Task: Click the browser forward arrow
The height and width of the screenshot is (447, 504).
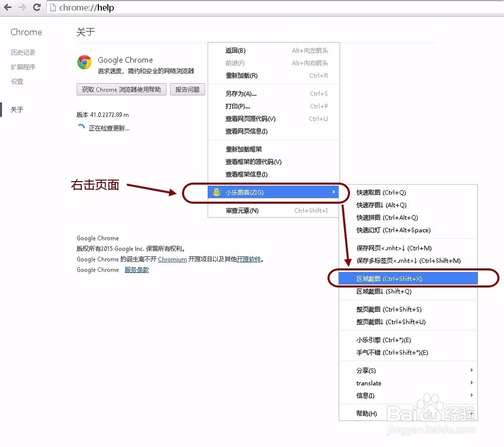Action: point(22,7)
